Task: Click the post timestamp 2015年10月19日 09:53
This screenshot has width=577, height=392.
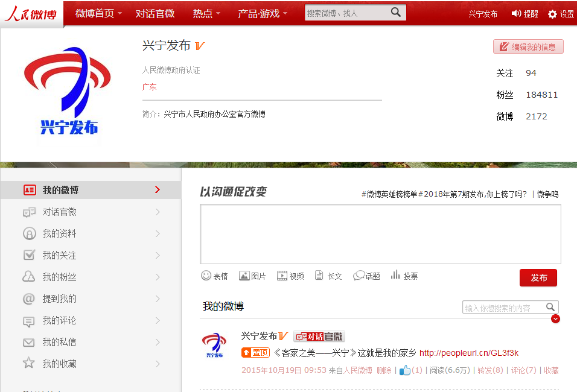Action: click(x=284, y=370)
